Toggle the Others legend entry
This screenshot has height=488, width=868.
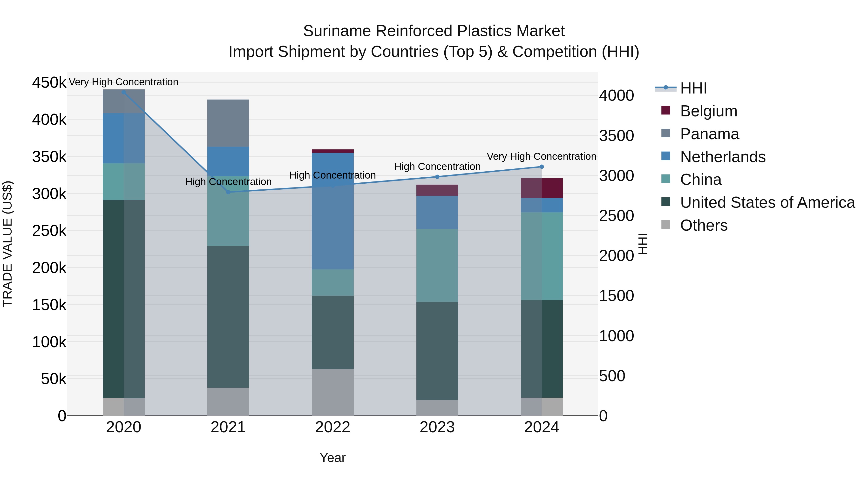(x=694, y=225)
